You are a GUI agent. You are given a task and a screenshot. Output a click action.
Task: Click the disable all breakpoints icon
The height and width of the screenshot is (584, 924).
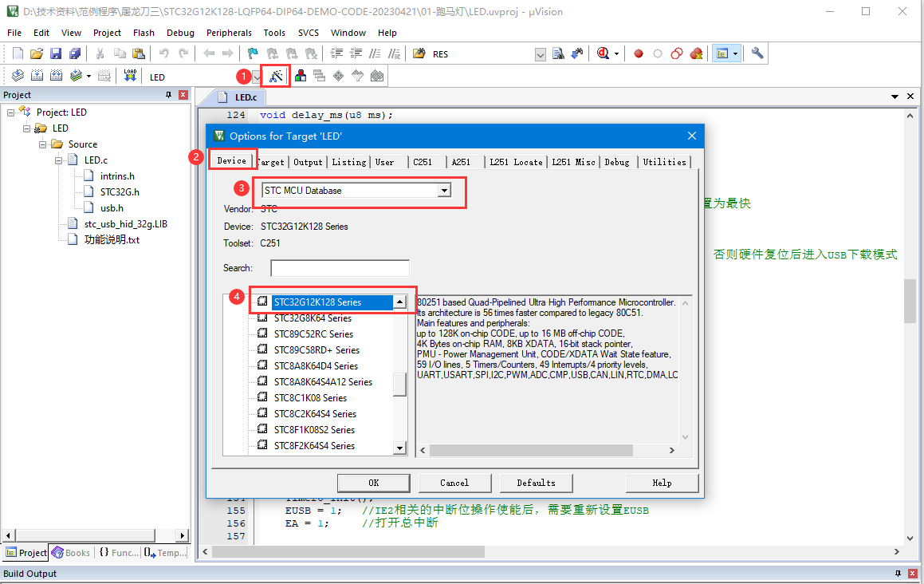pos(677,53)
